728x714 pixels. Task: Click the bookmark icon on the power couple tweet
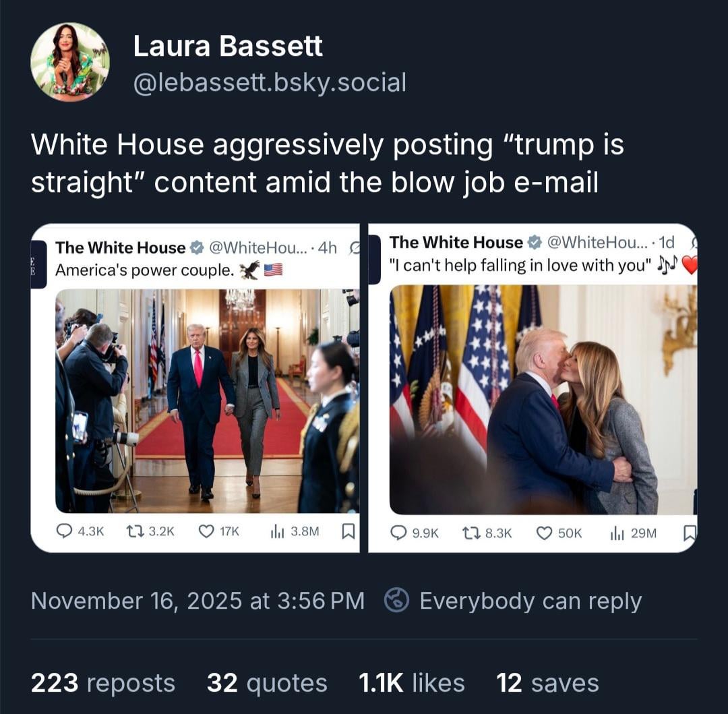[348, 531]
